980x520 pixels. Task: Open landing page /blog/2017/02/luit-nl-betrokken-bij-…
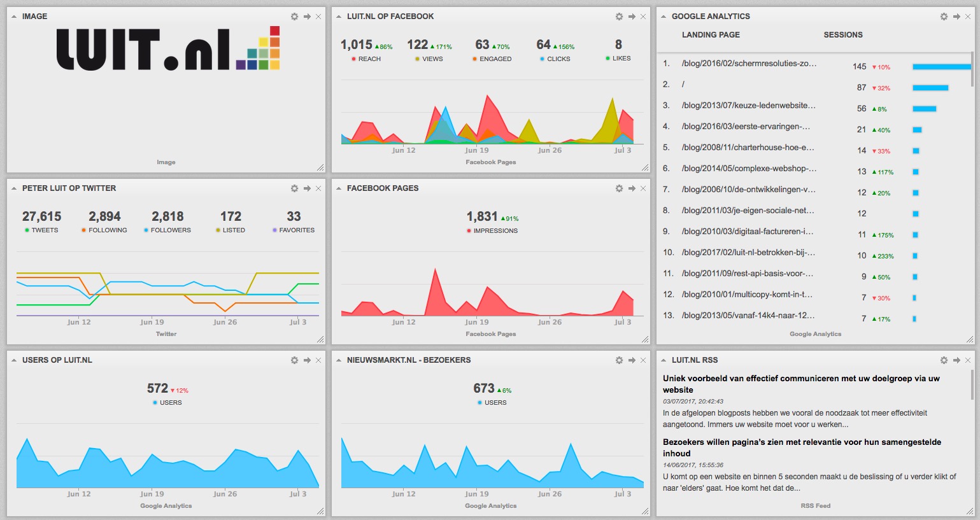[x=748, y=253]
